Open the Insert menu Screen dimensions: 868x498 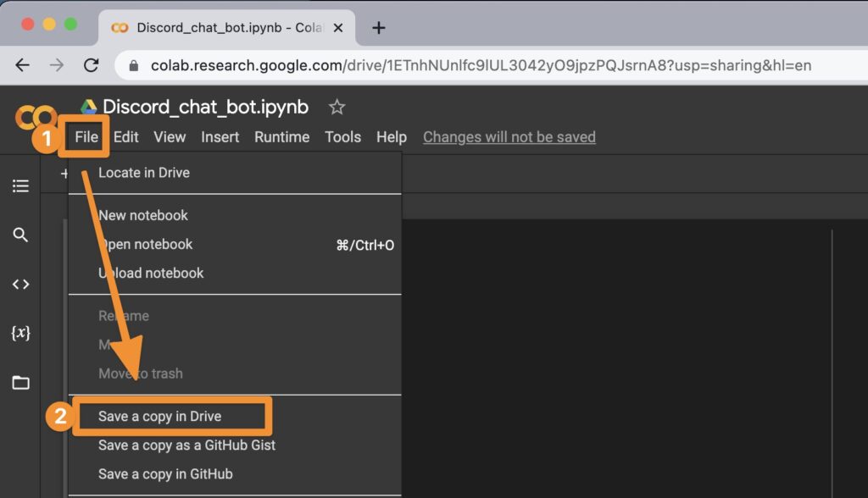click(x=220, y=136)
